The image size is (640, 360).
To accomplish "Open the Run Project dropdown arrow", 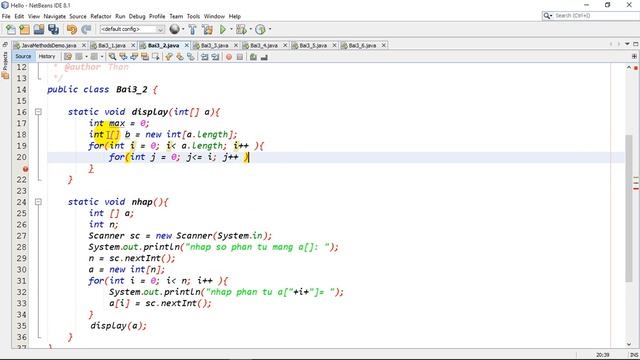I will pyautogui.click(x=231, y=29).
